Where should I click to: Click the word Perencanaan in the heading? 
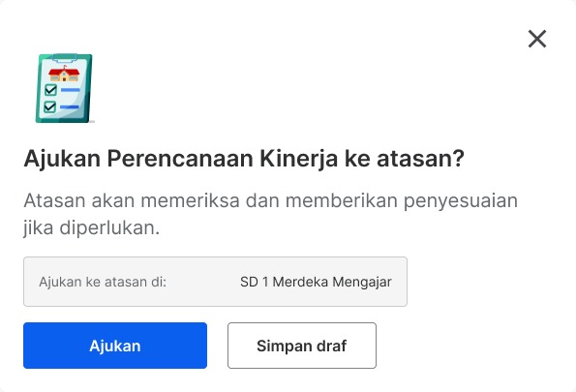(180, 159)
